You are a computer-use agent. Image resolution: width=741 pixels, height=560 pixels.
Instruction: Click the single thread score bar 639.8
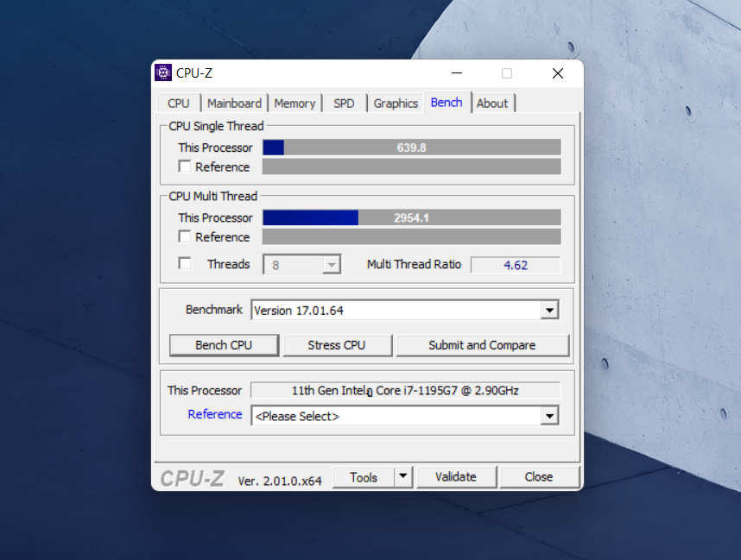tap(412, 148)
